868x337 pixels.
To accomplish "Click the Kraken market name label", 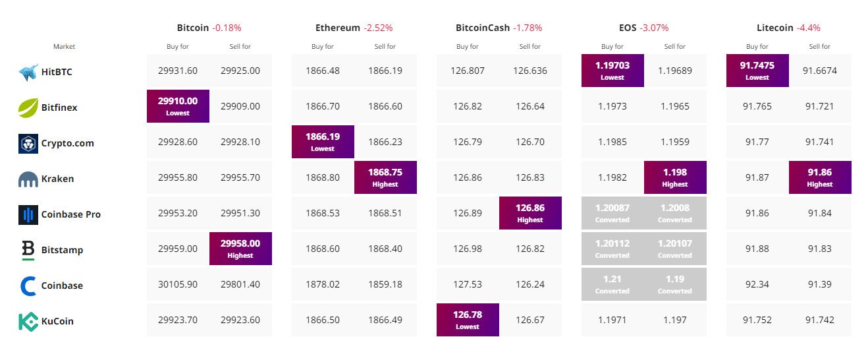I will coord(57,179).
